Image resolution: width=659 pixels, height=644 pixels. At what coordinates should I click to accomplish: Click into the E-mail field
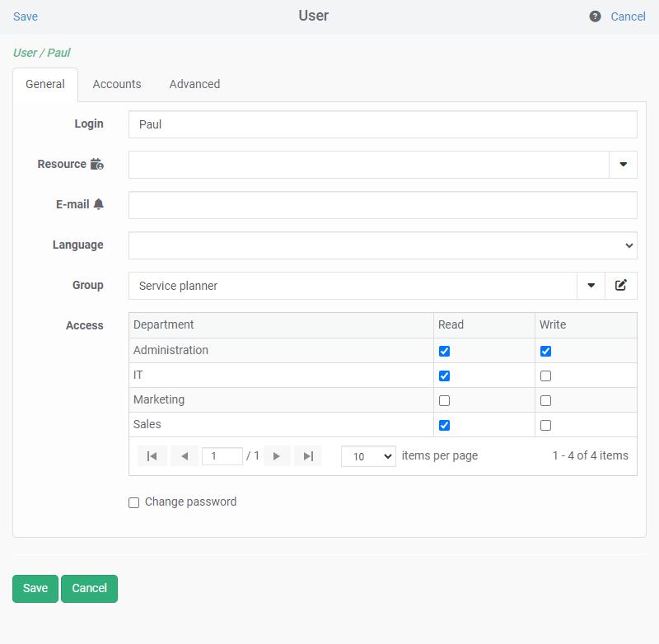tap(383, 205)
